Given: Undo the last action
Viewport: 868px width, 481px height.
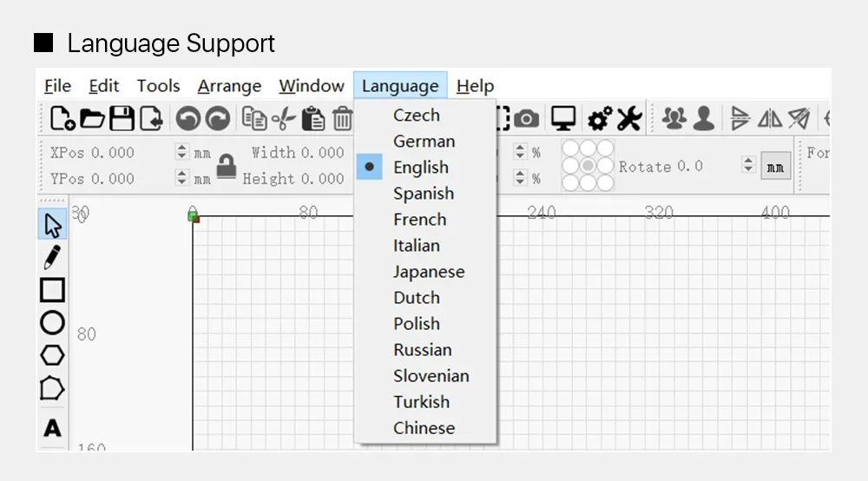Looking at the screenshot, I should coord(187,118).
